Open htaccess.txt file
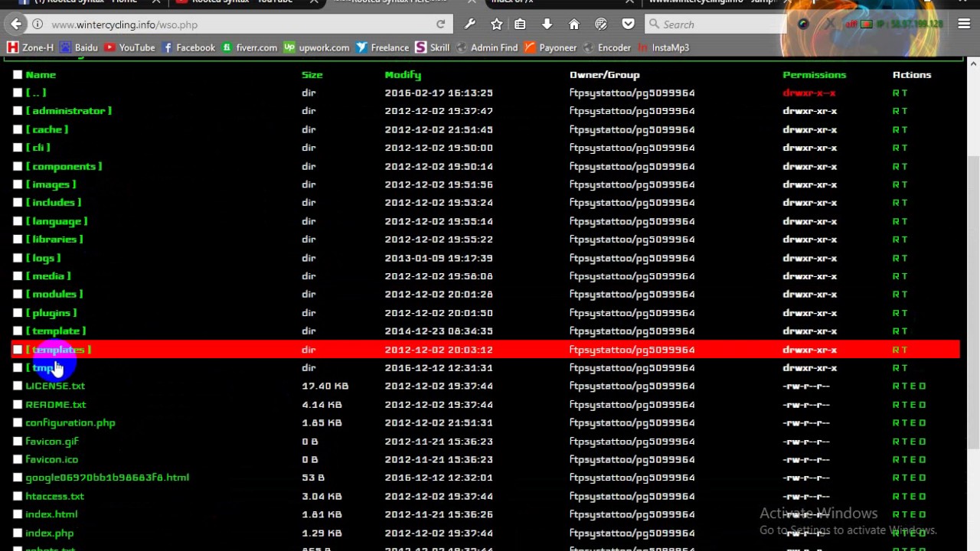The height and width of the screenshot is (551, 980). coord(54,497)
